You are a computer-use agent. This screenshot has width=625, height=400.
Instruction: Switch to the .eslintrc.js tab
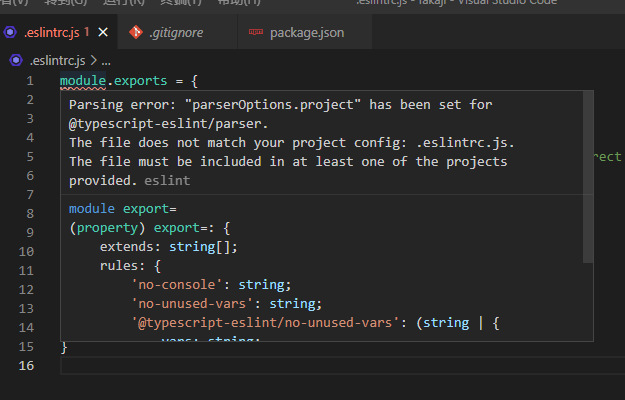tap(59, 32)
